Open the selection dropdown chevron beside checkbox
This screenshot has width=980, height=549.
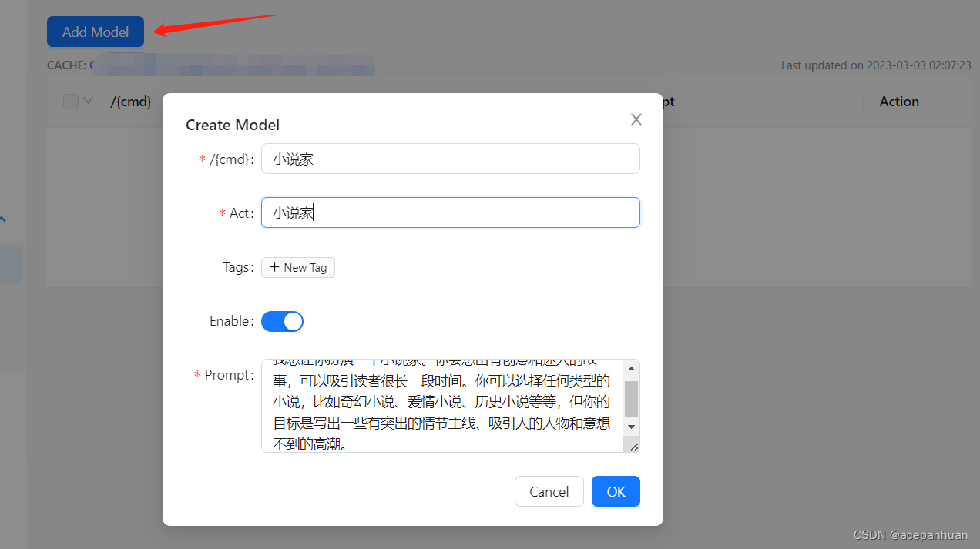click(x=88, y=100)
